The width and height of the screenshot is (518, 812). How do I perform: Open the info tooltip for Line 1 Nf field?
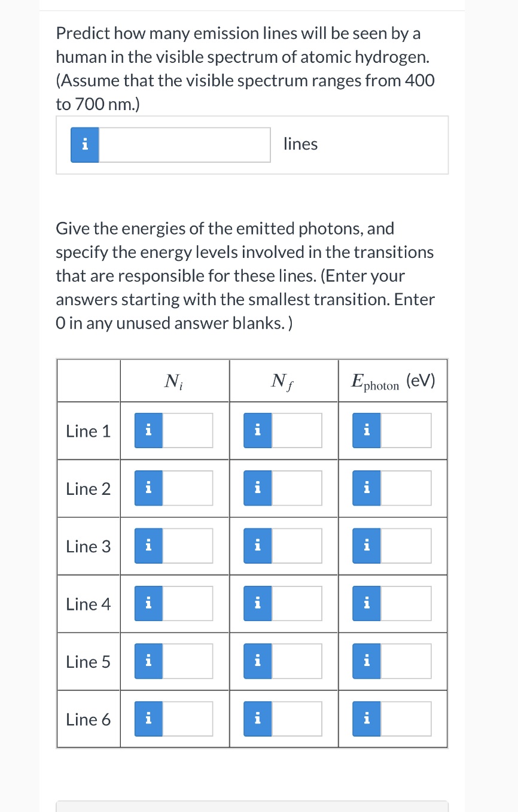pos(258,430)
